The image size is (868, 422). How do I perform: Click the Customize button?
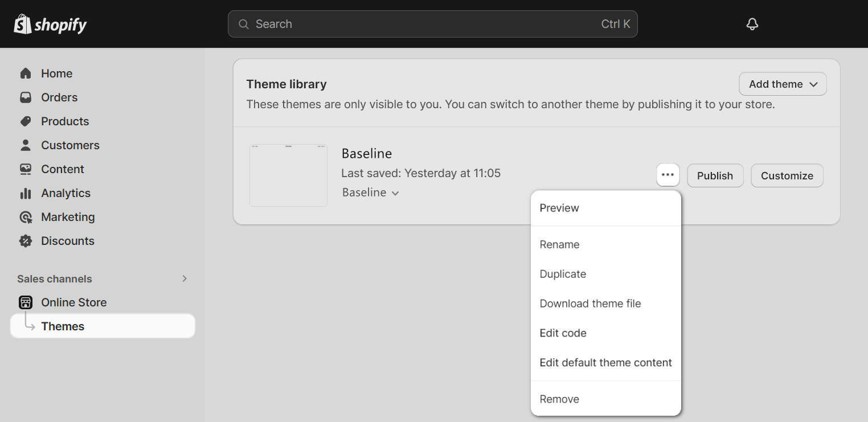[787, 175]
